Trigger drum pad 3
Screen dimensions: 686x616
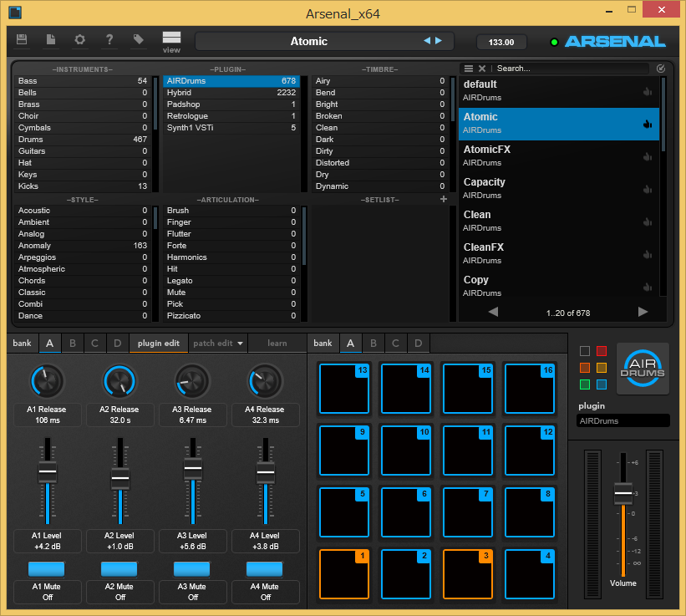(x=468, y=574)
